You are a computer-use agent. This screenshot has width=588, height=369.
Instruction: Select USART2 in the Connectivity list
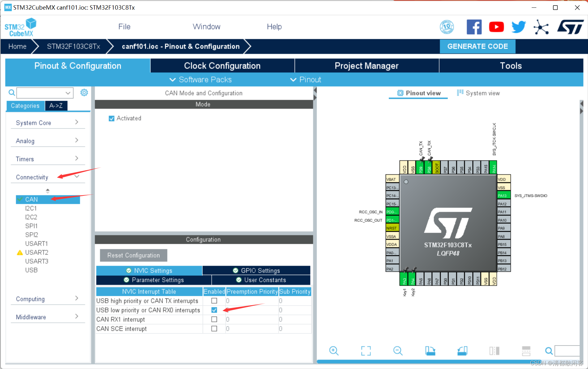tap(37, 253)
